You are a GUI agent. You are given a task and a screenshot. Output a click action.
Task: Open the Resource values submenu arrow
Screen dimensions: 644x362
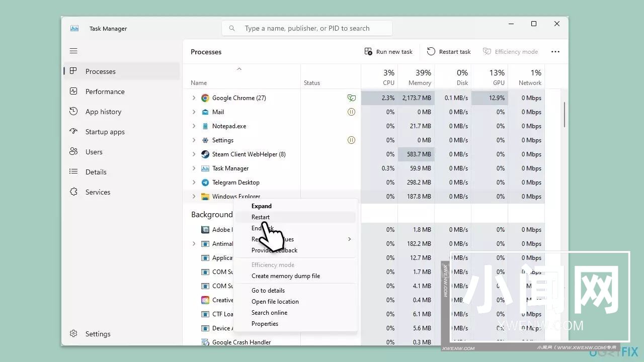[349, 239]
